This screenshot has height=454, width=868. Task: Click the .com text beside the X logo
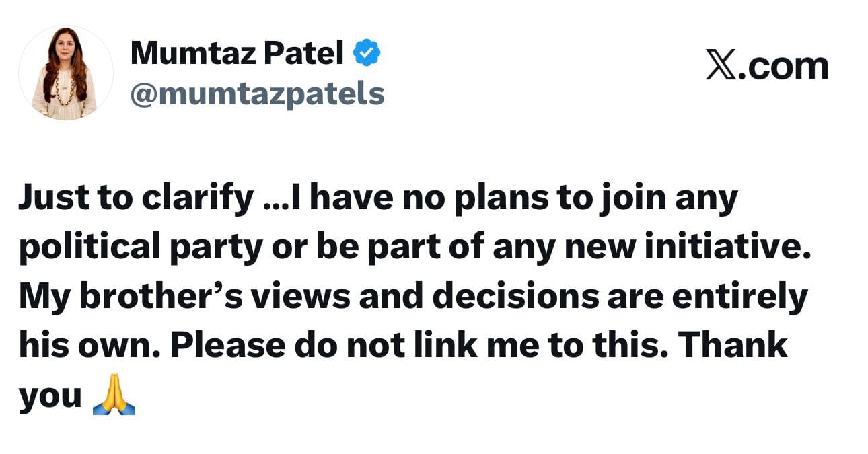coord(783,67)
